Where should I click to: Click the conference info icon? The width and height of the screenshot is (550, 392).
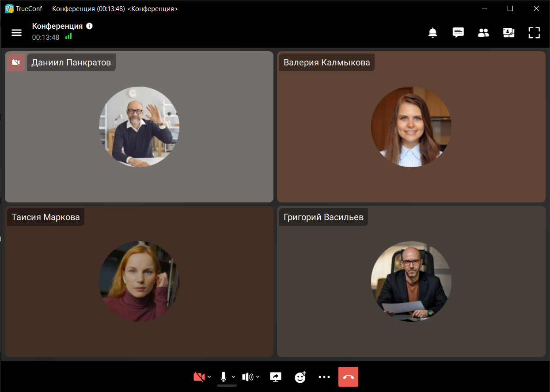89,26
